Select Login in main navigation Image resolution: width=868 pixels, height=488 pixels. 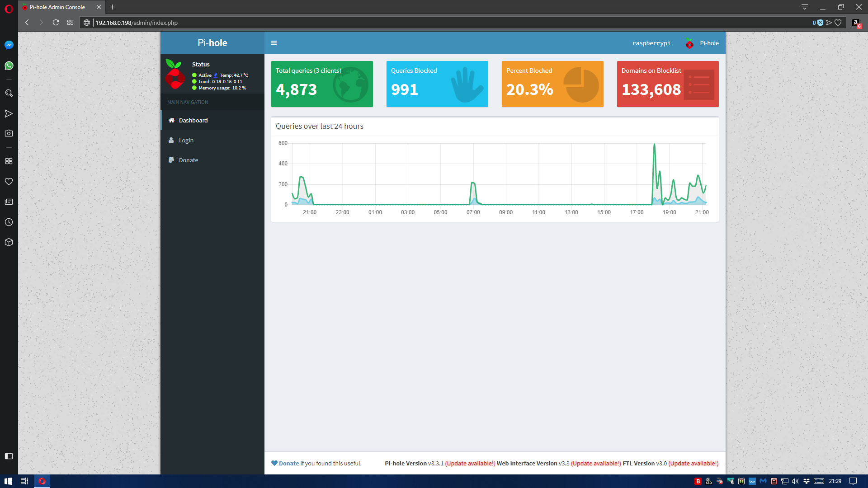pyautogui.click(x=186, y=141)
